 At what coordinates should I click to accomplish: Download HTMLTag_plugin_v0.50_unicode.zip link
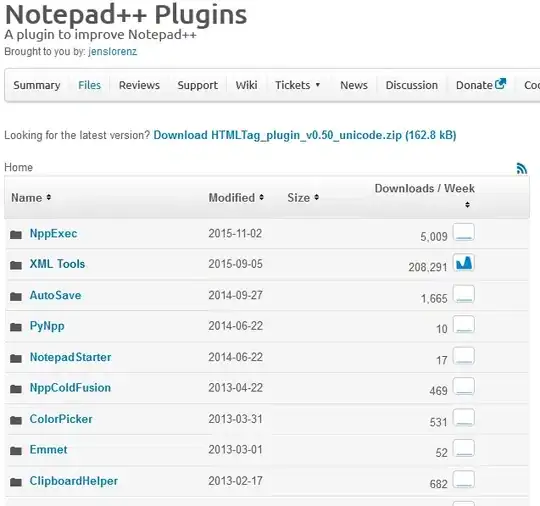coord(305,135)
